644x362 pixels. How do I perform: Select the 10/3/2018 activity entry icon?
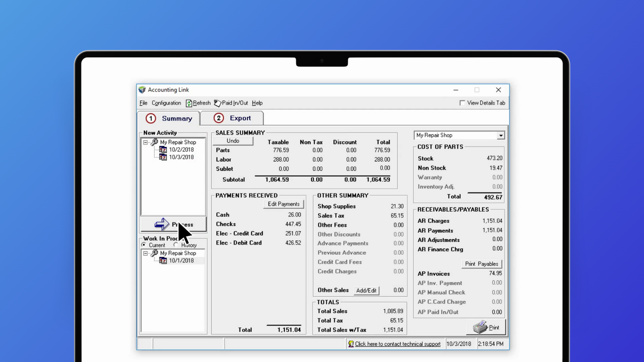[163, 157]
